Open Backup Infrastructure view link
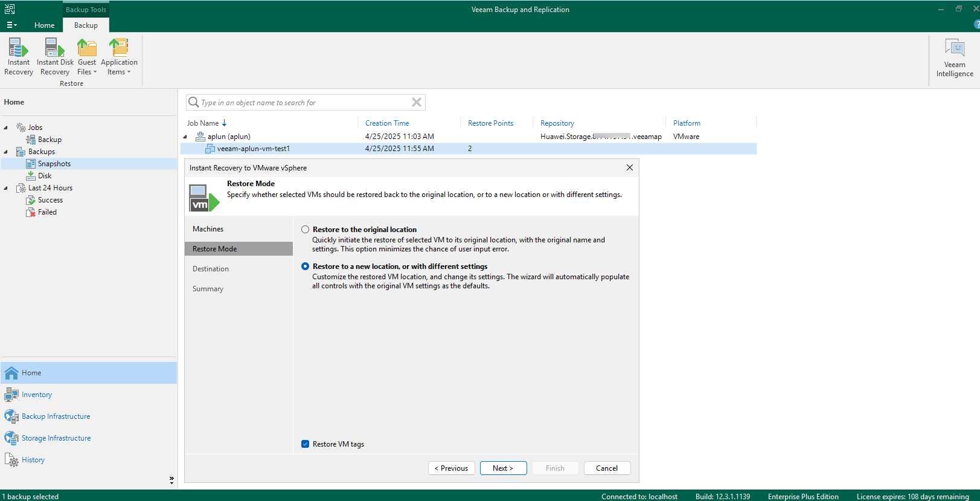 click(56, 416)
